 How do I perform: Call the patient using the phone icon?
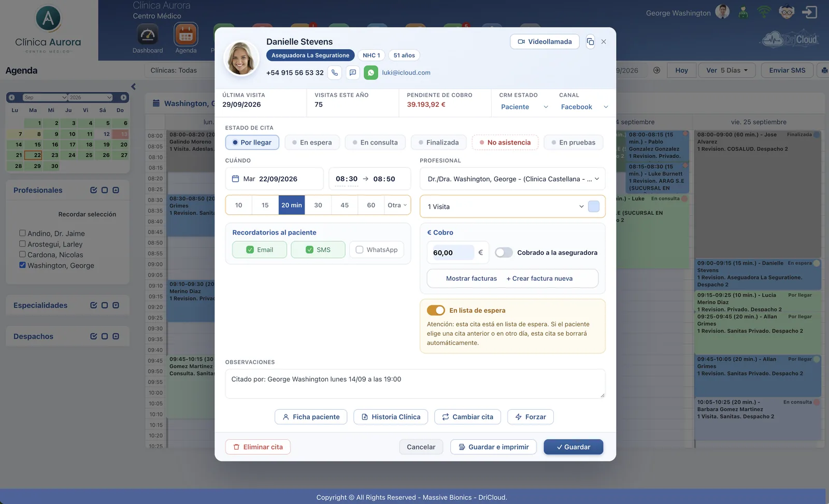pyautogui.click(x=335, y=73)
